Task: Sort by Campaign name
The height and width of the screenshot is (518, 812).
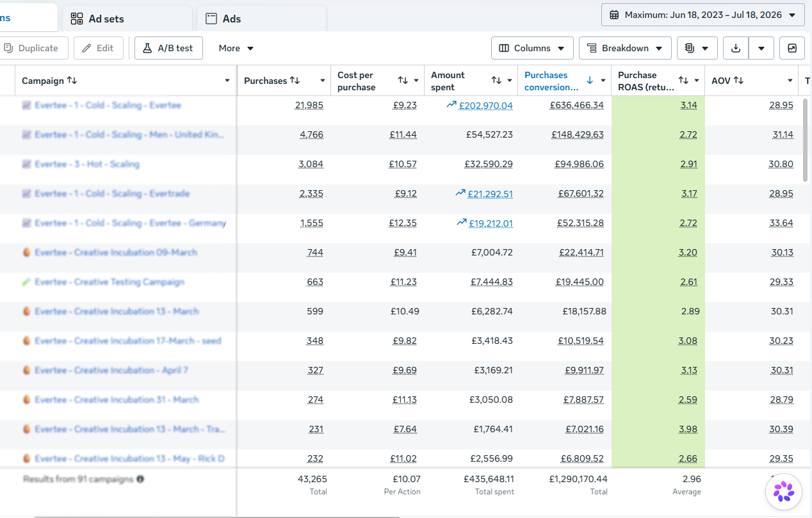Action: [x=72, y=81]
